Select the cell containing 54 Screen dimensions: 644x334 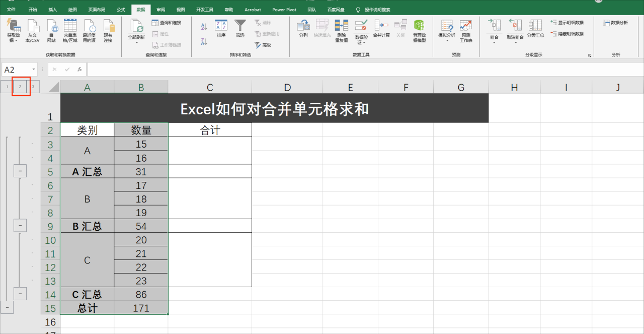pyautogui.click(x=141, y=226)
